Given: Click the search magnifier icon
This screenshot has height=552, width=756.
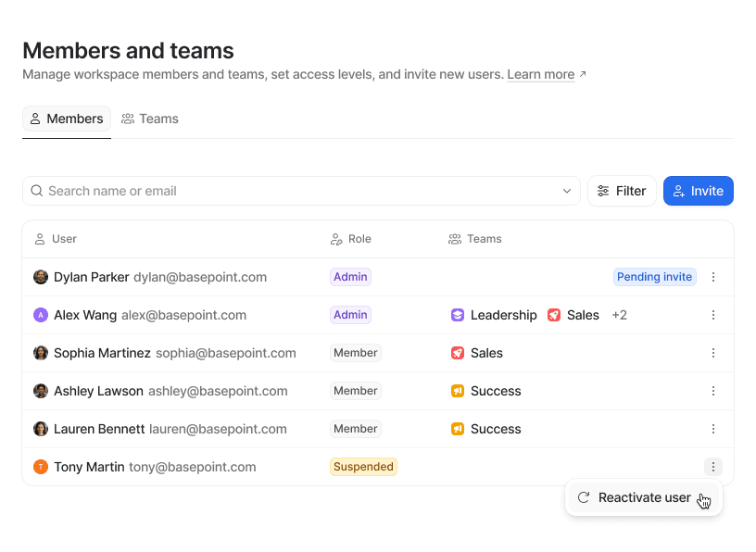Looking at the screenshot, I should (x=37, y=191).
